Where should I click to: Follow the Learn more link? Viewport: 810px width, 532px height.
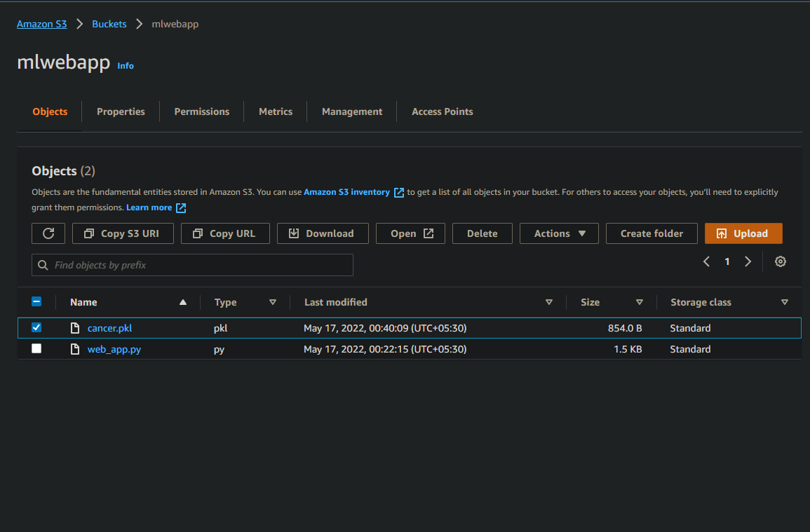pyautogui.click(x=149, y=207)
